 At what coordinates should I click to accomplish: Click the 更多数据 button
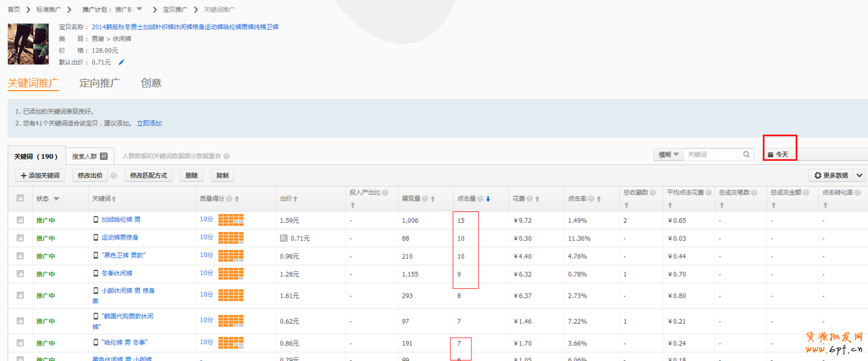click(831, 176)
